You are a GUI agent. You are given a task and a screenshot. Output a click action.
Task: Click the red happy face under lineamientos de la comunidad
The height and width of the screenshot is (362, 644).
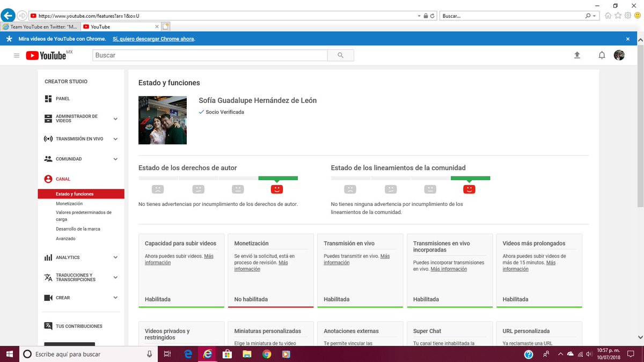pyautogui.click(x=469, y=189)
